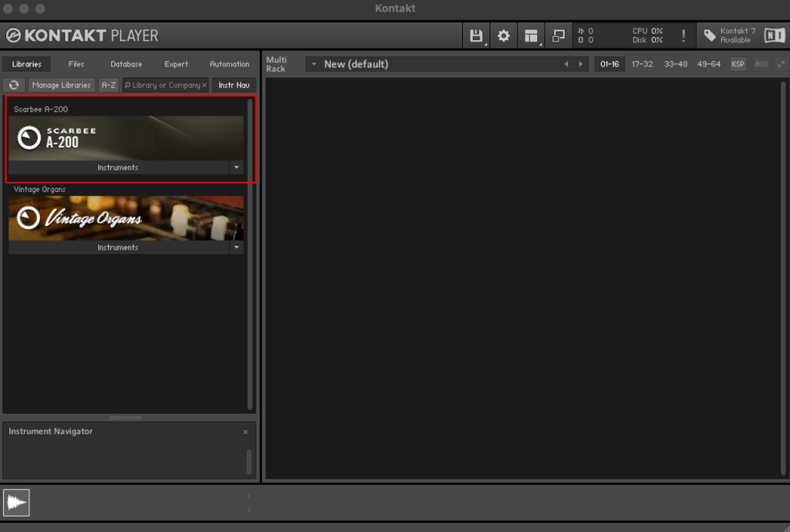This screenshot has width=790, height=532.
Task: Open Kontakt options gear icon
Action: tap(503, 35)
